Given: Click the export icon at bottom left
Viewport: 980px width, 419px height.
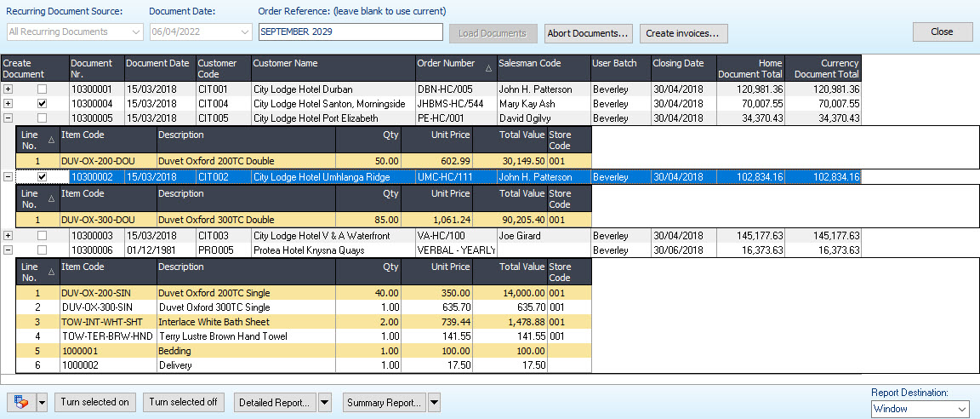Looking at the screenshot, I should coord(20,402).
